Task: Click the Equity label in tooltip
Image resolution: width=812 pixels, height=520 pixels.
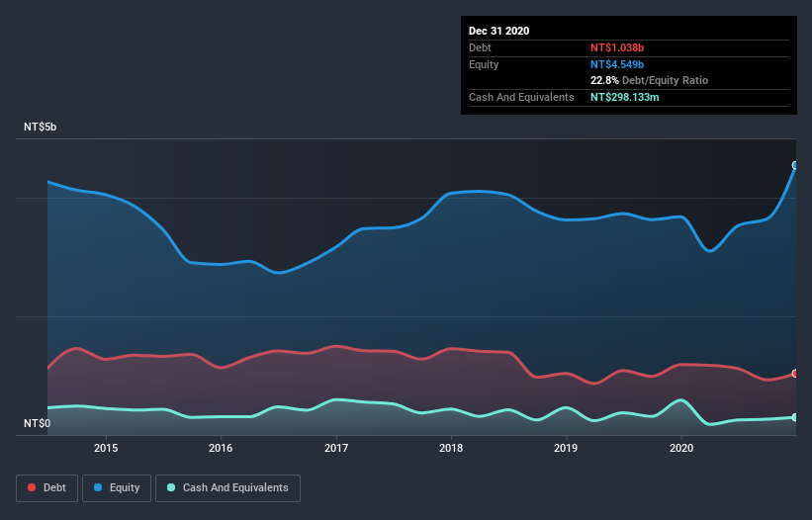Action: (x=484, y=64)
